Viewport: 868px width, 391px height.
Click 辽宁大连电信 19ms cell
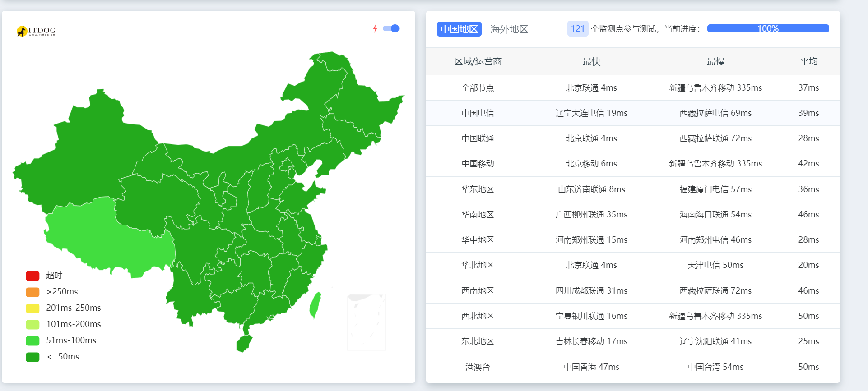[591, 113]
